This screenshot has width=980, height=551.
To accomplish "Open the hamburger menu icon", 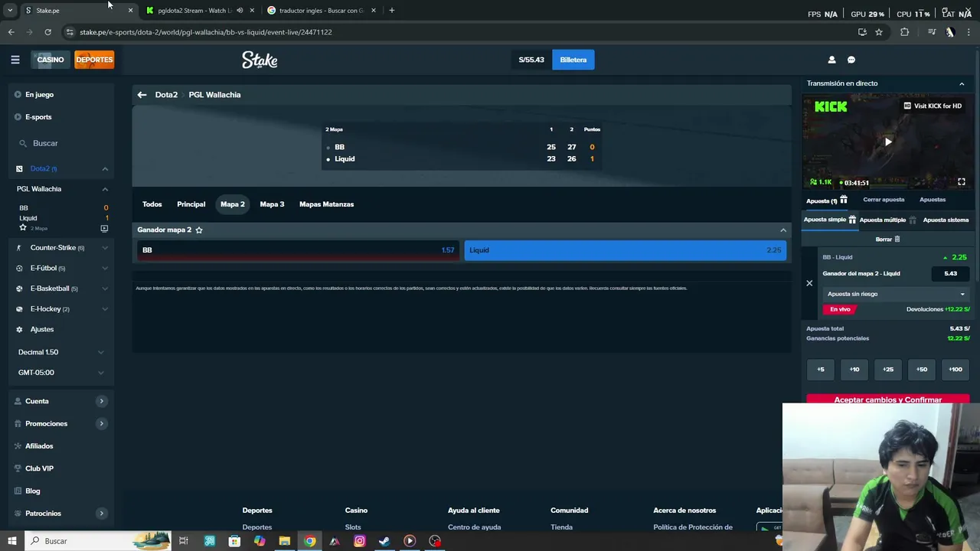I will [x=15, y=60].
